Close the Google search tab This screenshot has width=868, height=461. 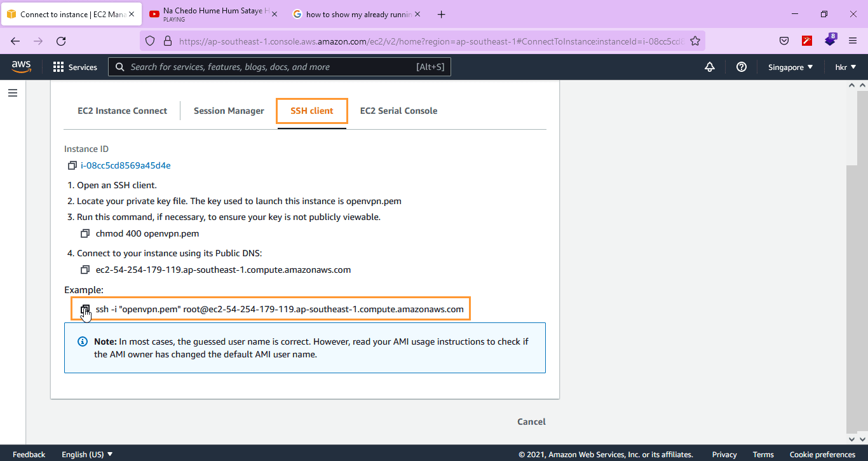(417, 14)
